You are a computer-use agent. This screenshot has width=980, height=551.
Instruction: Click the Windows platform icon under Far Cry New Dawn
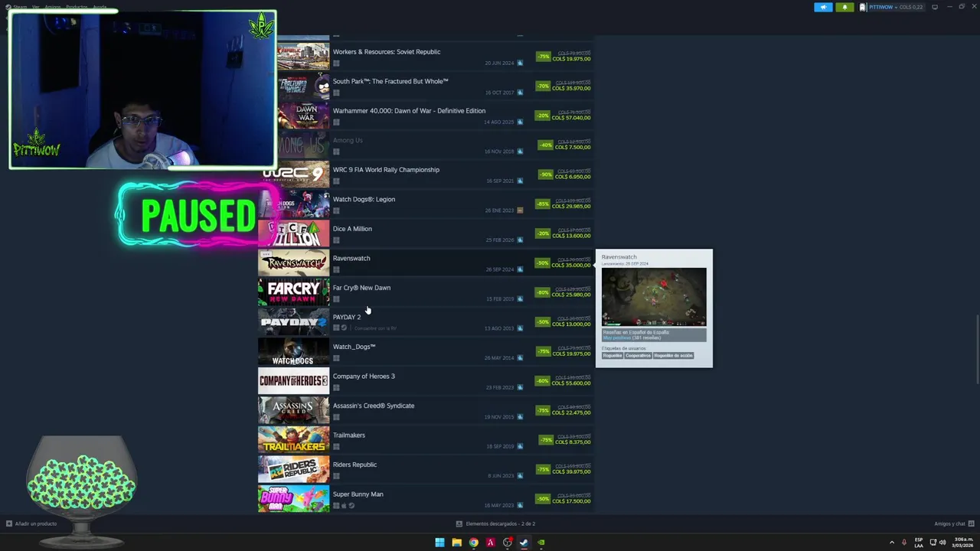pyautogui.click(x=336, y=298)
